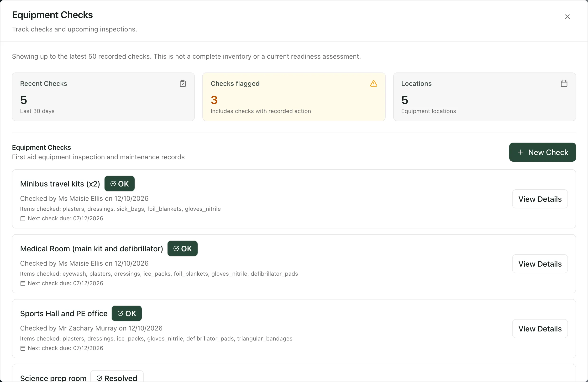Viewport: 588px width, 382px height.
Task: Click the check-circle icon in Minibus OK badge
Action: pos(113,184)
